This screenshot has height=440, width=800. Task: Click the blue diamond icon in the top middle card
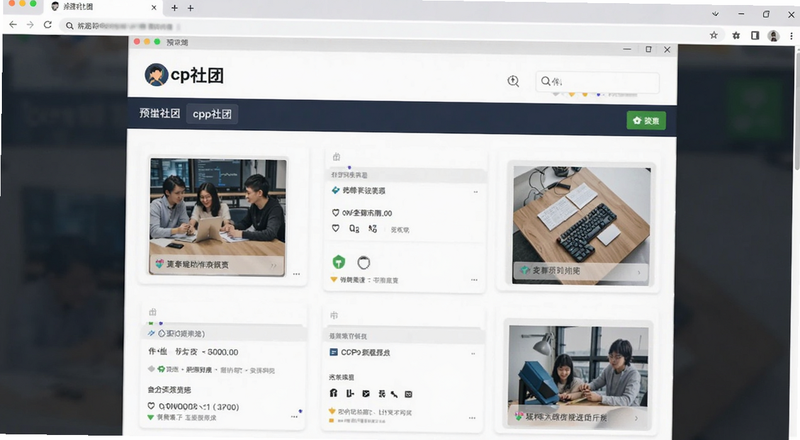click(x=335, y=190)
